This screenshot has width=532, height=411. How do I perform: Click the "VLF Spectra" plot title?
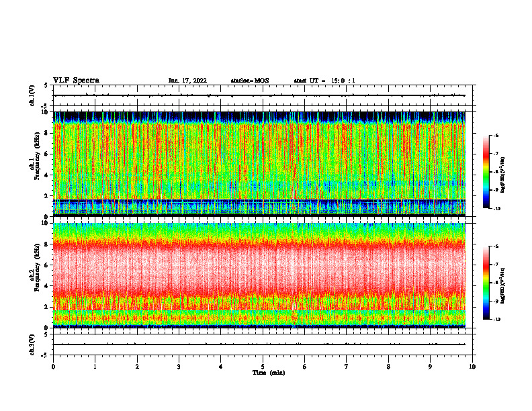pos(76,81)
